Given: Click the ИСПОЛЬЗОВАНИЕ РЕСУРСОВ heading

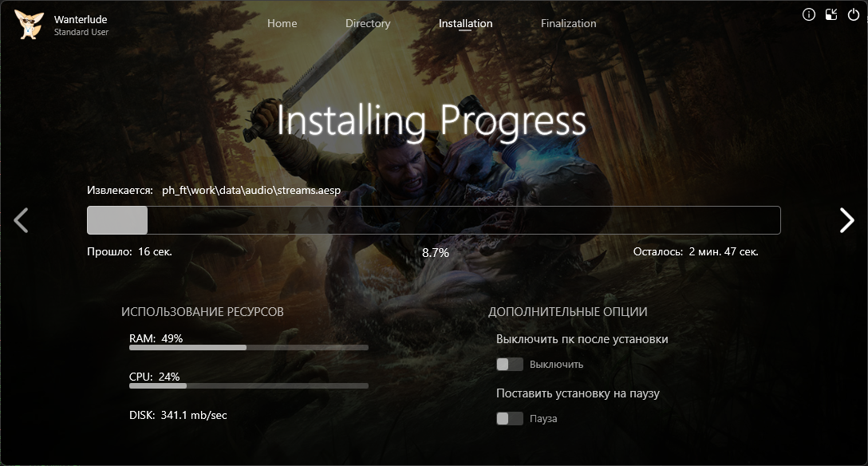Looking at the screenshot, I should coord(203,312).
